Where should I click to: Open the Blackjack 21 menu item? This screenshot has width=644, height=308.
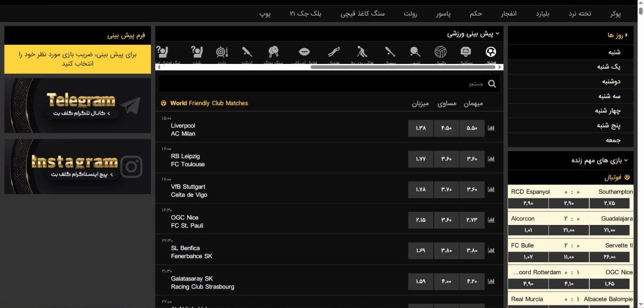coord(305,14)
